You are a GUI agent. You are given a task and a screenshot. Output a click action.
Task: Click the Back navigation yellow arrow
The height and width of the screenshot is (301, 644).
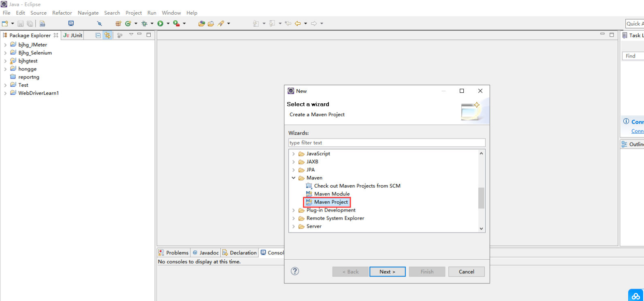click(x=298, y=23)
